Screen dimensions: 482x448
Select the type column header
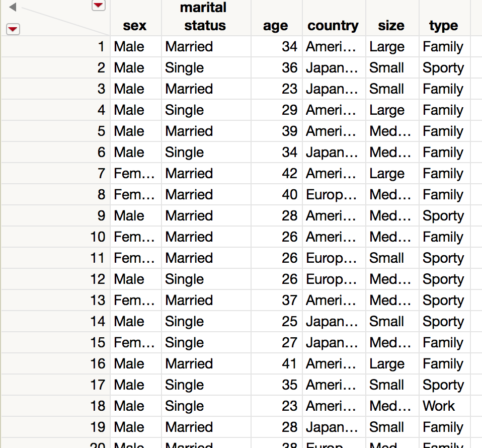(443, 26)
